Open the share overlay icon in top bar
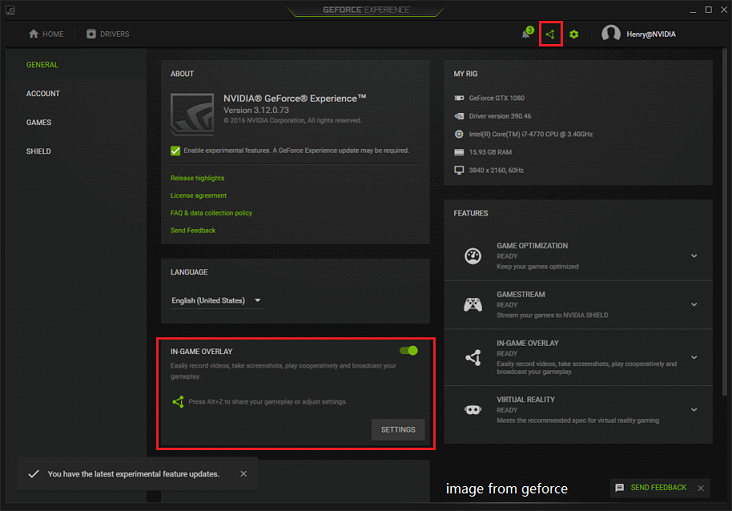 (x=550, y=34)
